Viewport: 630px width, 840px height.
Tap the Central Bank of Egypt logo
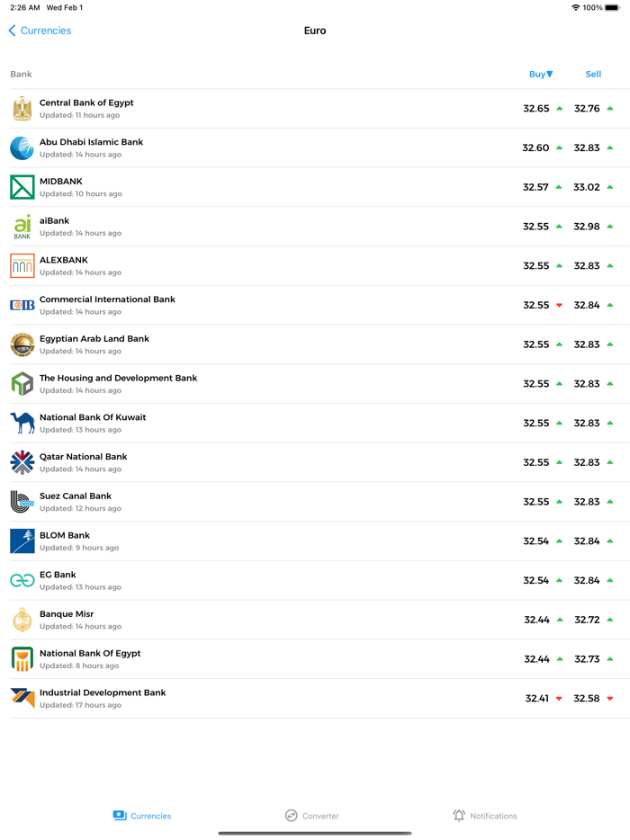(x=22, y=109)
